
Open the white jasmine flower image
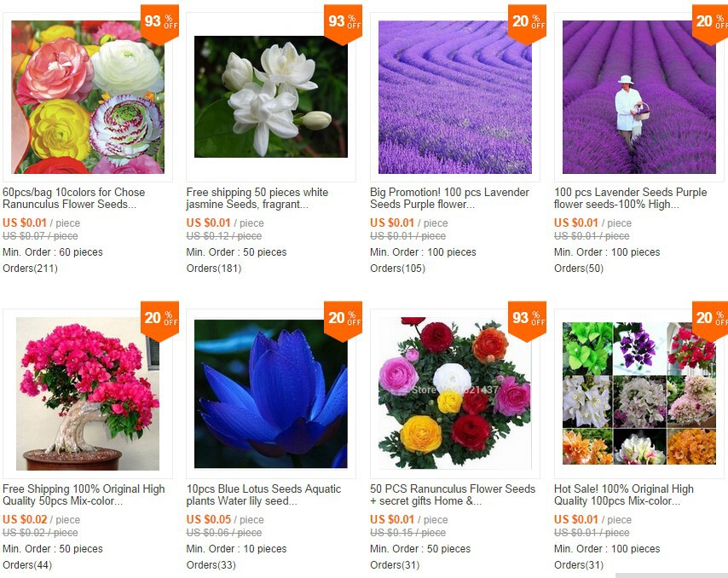271,96
